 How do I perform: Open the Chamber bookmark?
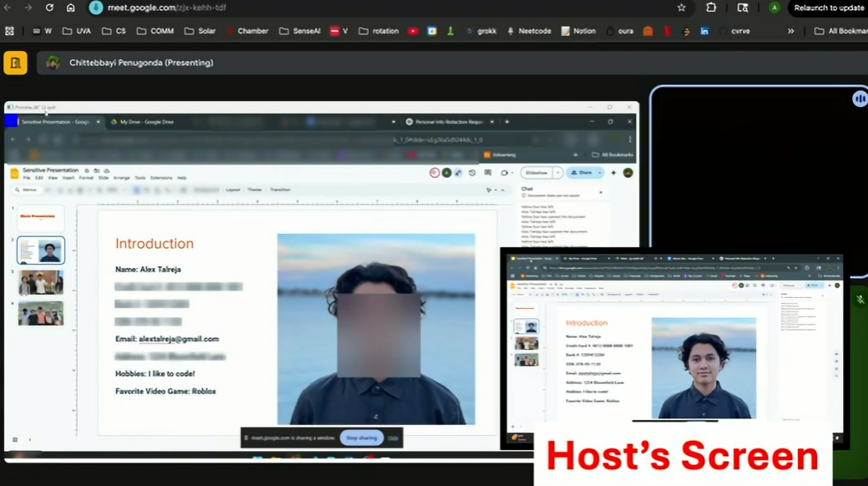click(x=247, y=31)
